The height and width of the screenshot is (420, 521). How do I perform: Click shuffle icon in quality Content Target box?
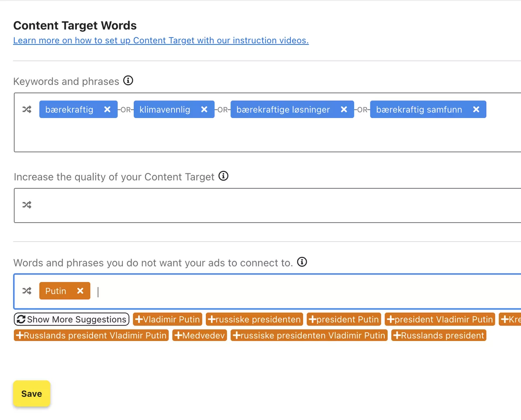27,205
